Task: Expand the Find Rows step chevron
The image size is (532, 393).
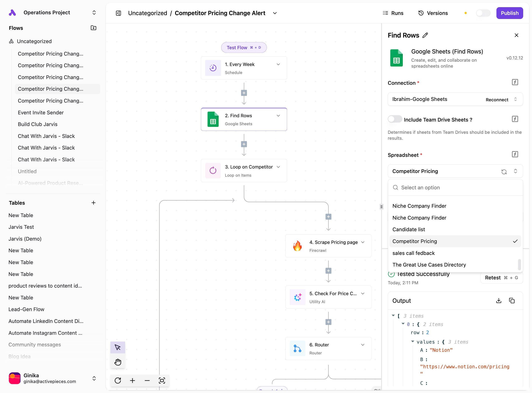Action: pos(278,116)
